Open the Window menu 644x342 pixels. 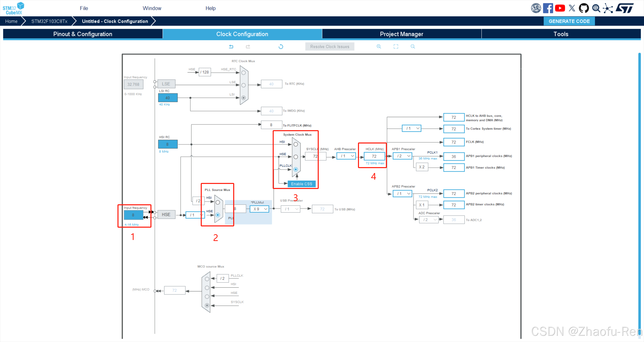point(152,8)
